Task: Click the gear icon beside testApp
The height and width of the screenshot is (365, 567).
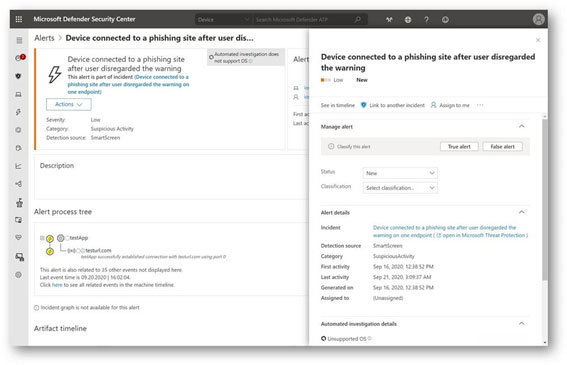Action: tap(61, 238)
